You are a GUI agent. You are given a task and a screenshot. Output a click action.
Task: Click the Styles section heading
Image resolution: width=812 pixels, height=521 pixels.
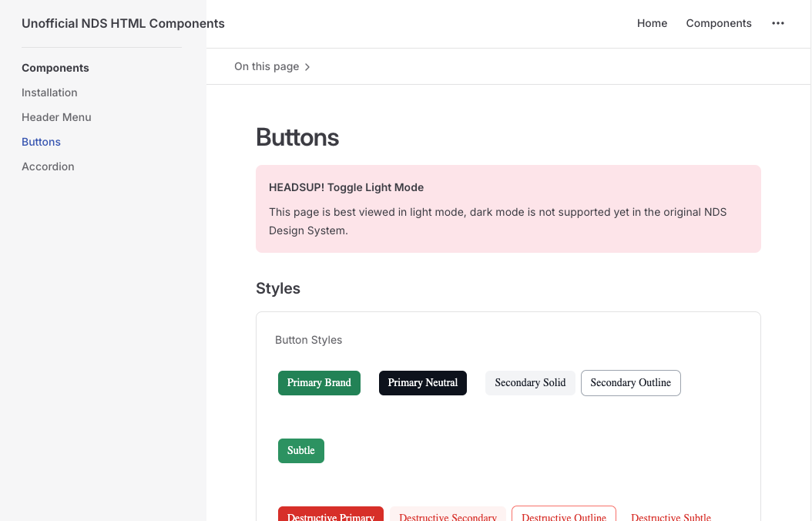click(x=278, y=288)
